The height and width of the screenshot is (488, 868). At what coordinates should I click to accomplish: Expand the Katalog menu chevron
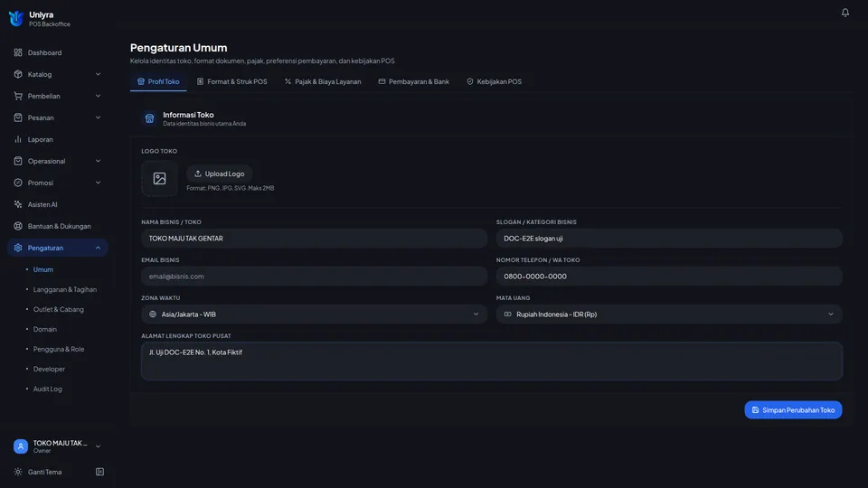98,74
